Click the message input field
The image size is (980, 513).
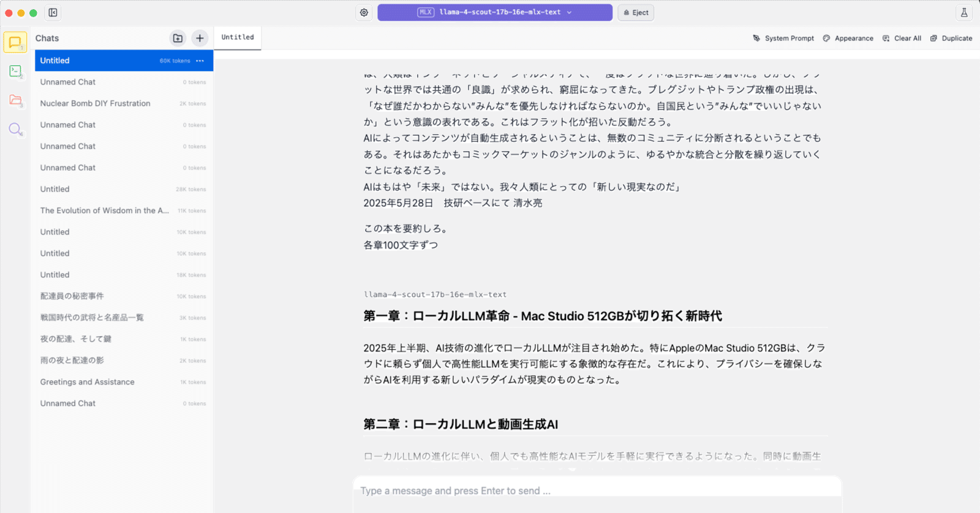click(x=597, y=491)
